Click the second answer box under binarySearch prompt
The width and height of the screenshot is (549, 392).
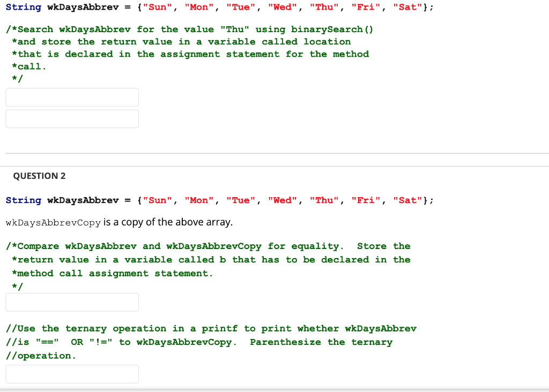click(x=72, y=118)
